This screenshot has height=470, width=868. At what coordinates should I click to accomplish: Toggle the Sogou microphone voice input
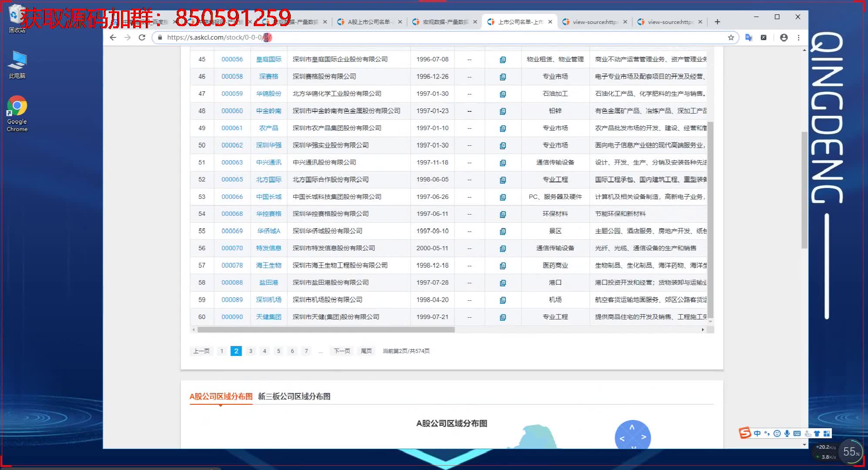pos(787,433)
